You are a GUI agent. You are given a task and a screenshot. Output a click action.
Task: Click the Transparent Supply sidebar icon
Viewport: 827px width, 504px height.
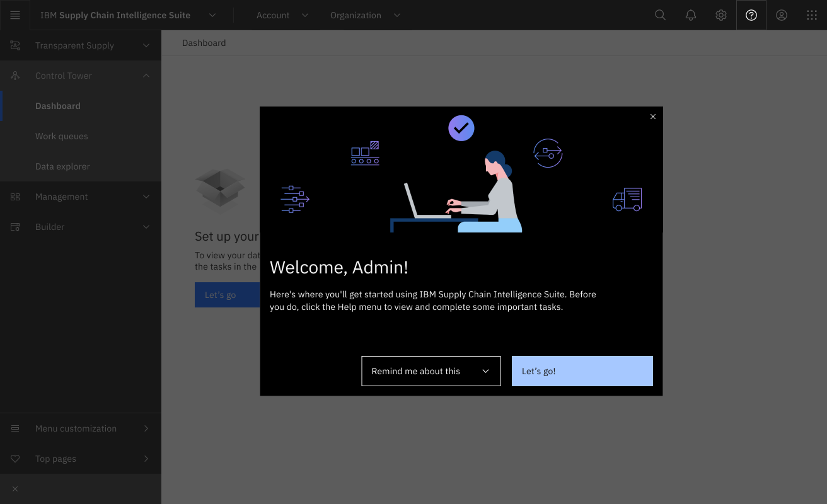click(15, 45)
